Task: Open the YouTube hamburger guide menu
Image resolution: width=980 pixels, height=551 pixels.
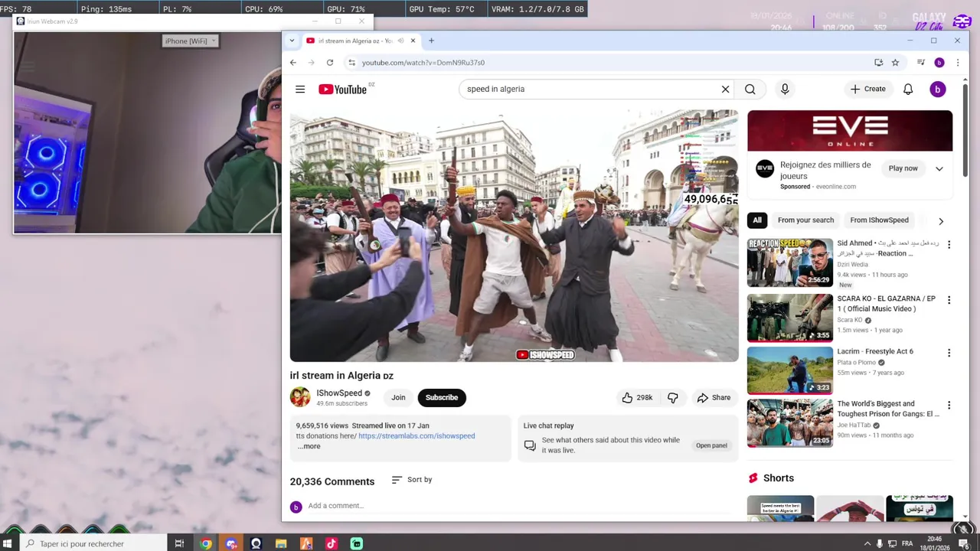Action: point(300,90)
